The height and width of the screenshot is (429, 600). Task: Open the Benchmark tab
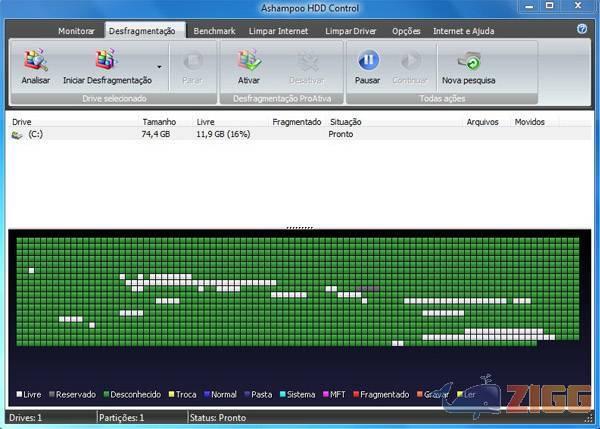[214, 31]
